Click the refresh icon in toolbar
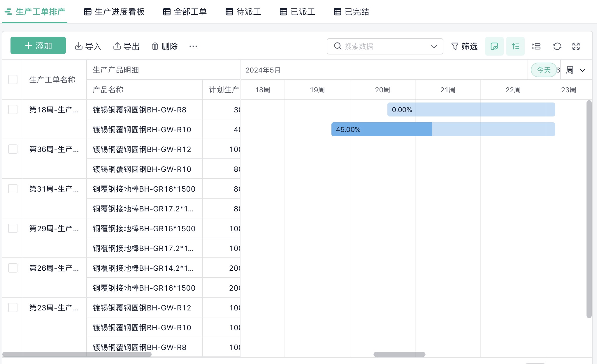597x364 pixels. click(x=557, y=46)
